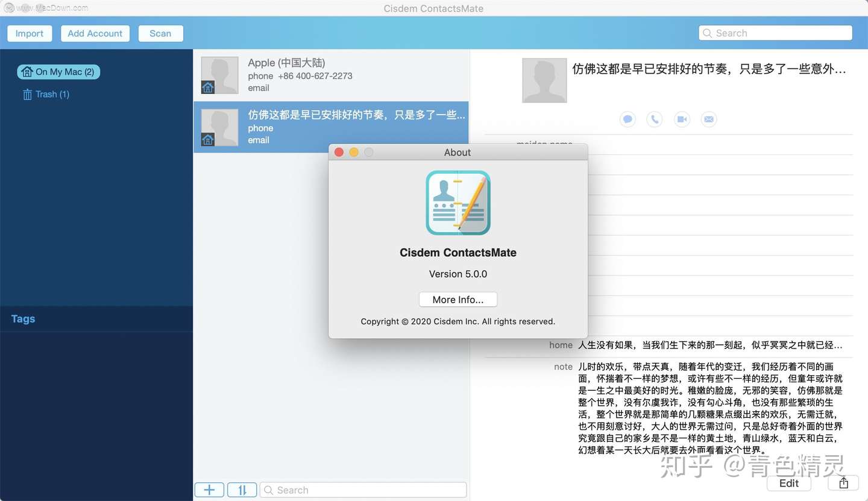Click the contact name heading in details
The image size is (868, 501).
tap(709, 69)
